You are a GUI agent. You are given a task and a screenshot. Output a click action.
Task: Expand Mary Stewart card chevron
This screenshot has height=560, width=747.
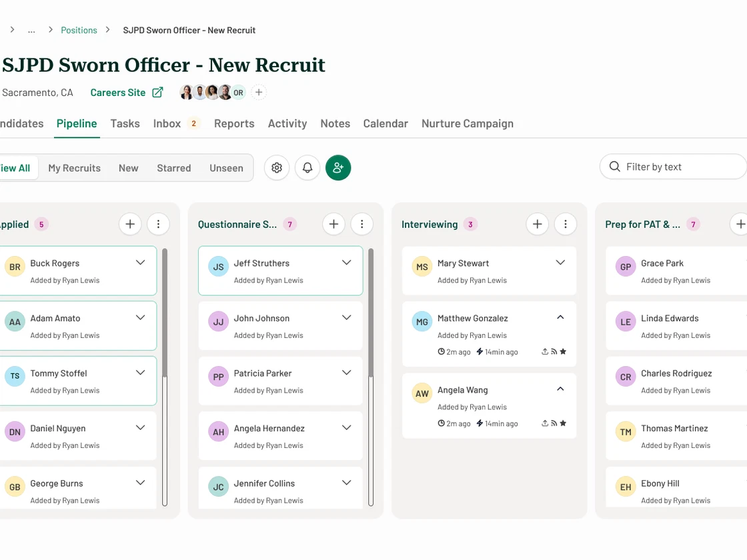click(560, 263)
